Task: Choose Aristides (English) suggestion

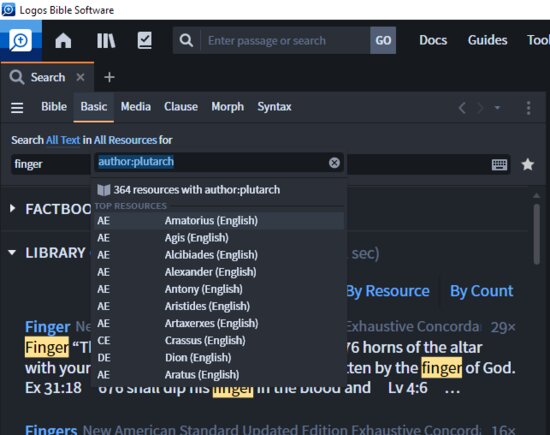Action: [x=219, y=306]
